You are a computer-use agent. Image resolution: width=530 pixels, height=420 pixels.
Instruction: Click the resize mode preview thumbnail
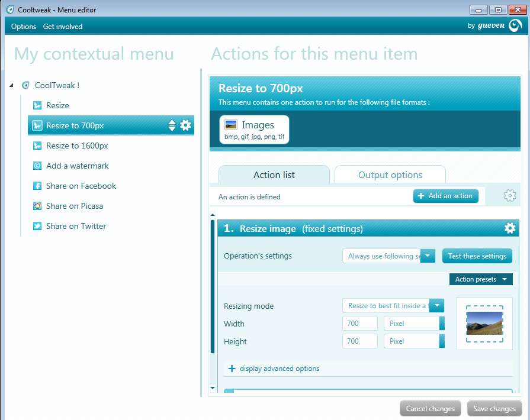pos(484,324)
